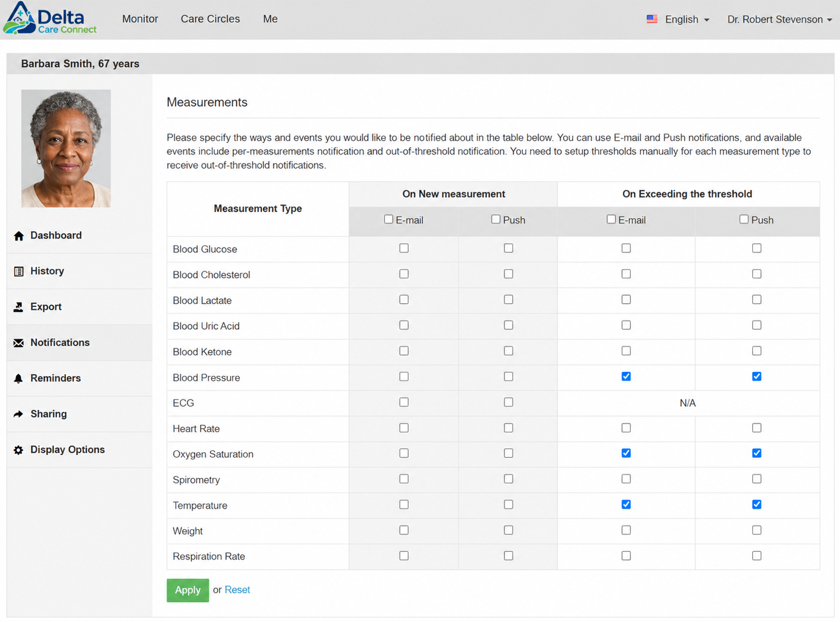Open the Dr. Robert Stevenson user menu
Image resolution: width=840 pixels, height=622 pixels.
pos(779,20)
